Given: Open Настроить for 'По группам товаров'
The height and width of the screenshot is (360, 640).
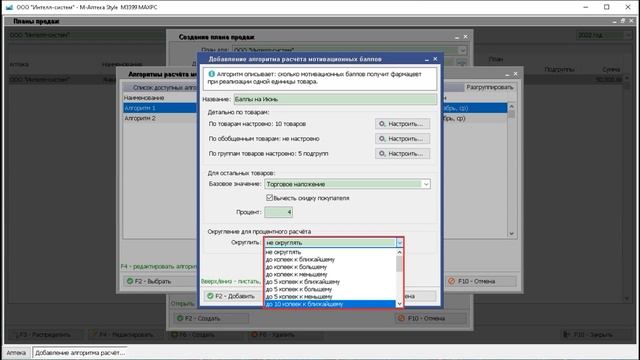Looking at the screenshot, I should [402, 154].
